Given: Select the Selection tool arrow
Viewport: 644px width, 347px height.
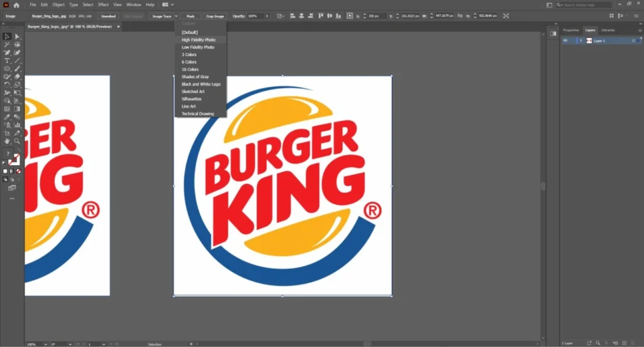Looking at the screenshot, I should pos(7,37).
